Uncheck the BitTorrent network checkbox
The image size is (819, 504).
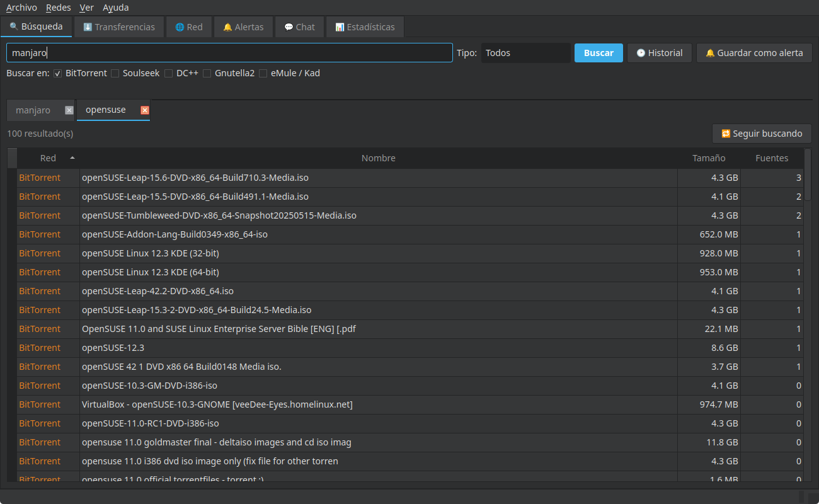coord(57,73)
